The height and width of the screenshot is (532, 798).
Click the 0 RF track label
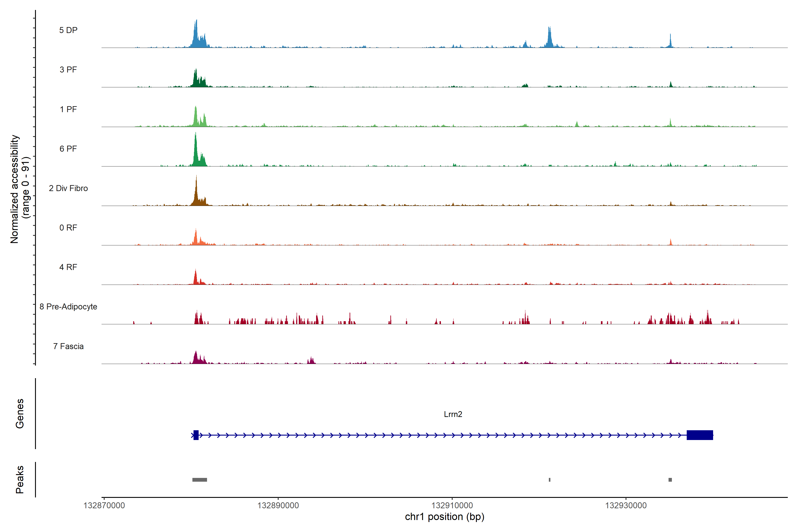[x=68, y=228]
